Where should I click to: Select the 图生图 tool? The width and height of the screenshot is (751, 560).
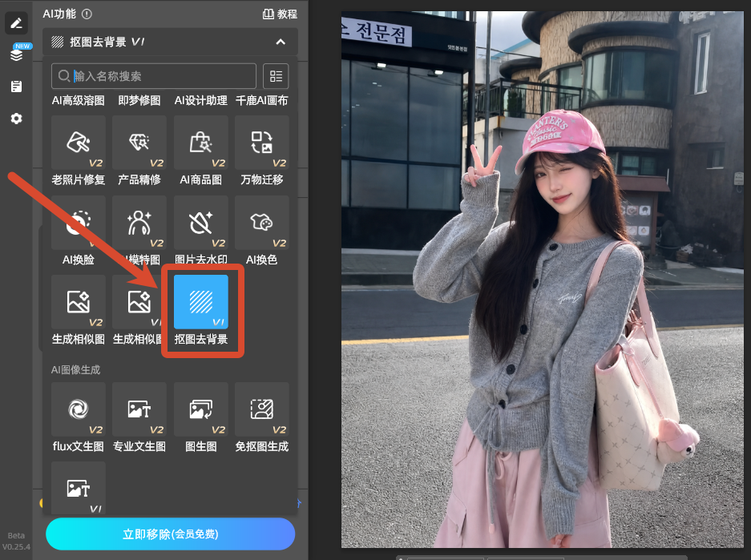click(x=200, y=418)
